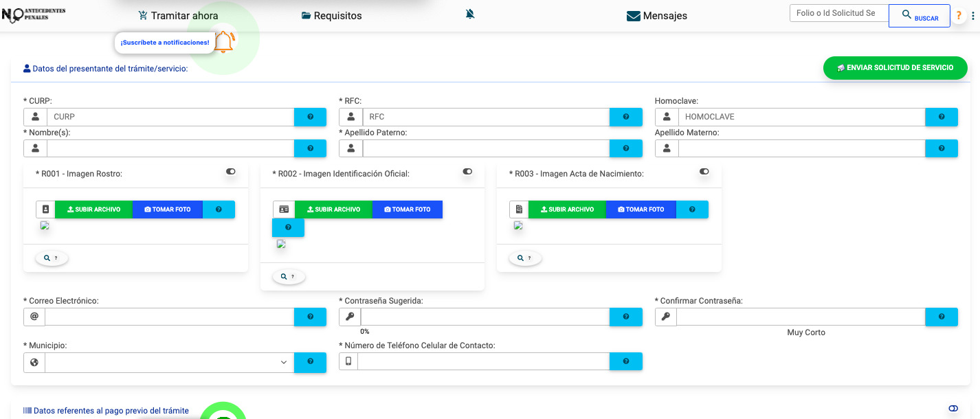Click magnifier preview icon under Imagen Rostro
980x419 pixels.
pyautogui.click(x=52, y=258)
